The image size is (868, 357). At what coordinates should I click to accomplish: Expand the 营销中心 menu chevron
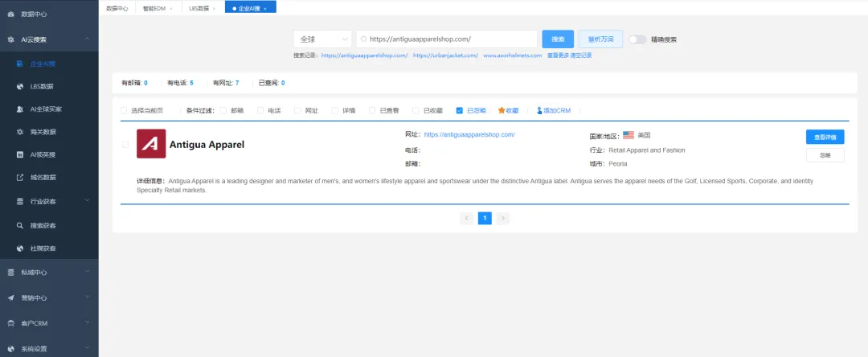click(x=88, y=297)
